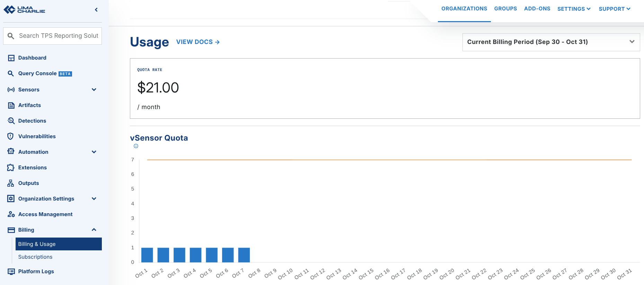This screenshot has height=285, width=644.
Task: Click the Outputs network icon
Action: (11, 183)
